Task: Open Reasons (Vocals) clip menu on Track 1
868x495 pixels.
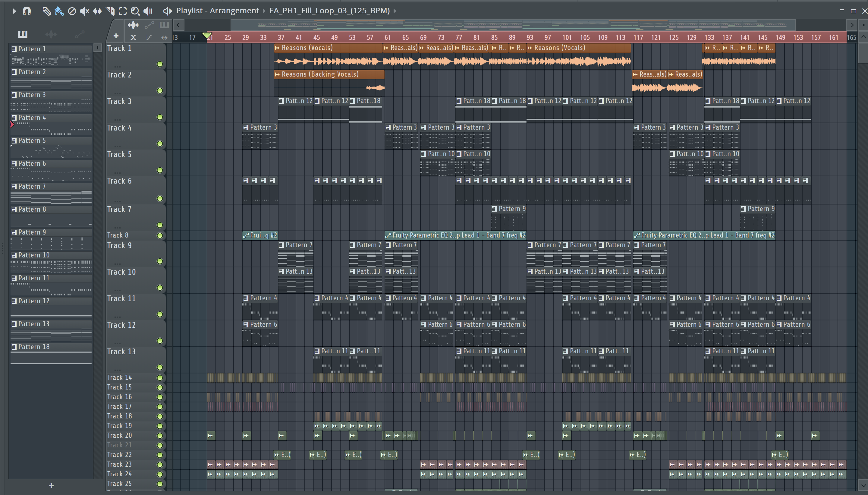Action: point(277,48)
